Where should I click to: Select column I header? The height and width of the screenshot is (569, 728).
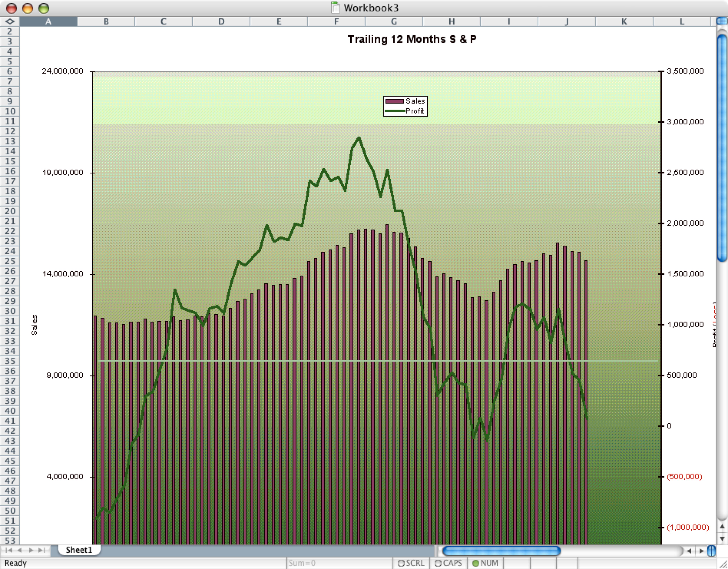click(509, 21)
